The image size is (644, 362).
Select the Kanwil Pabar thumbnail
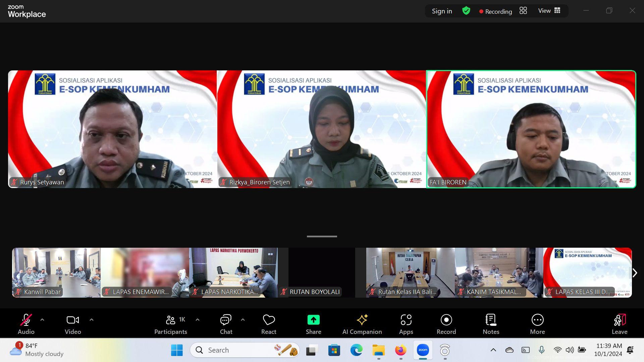pos(56,273)
